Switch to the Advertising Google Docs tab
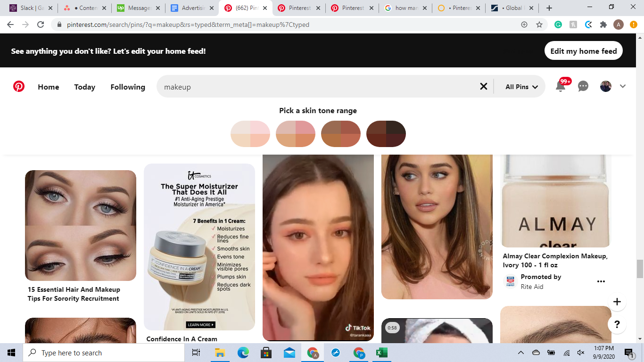 point(192,8)
